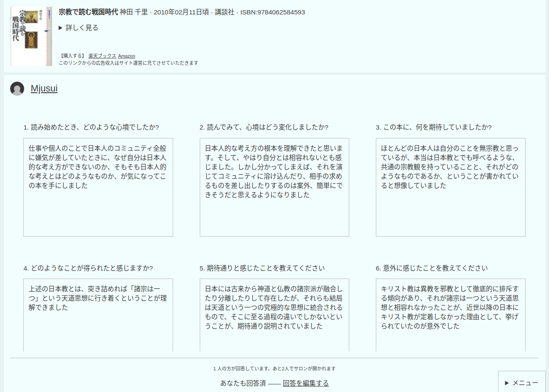Open the 楽天ブックス purchase link
The image size is (549, 392).
(x=102, y=56)
